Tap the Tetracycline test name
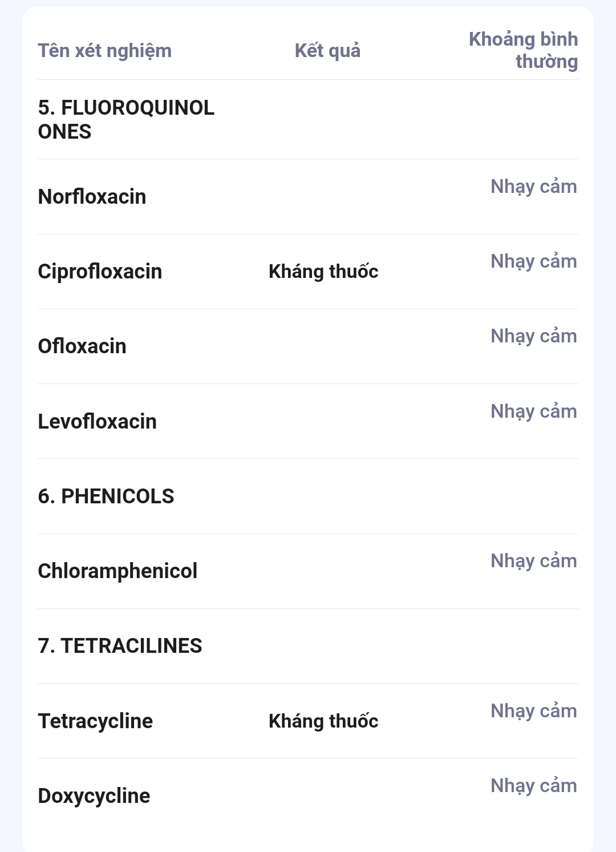The image size is (616, 852). pyautogui.click(x=95, y=721)
